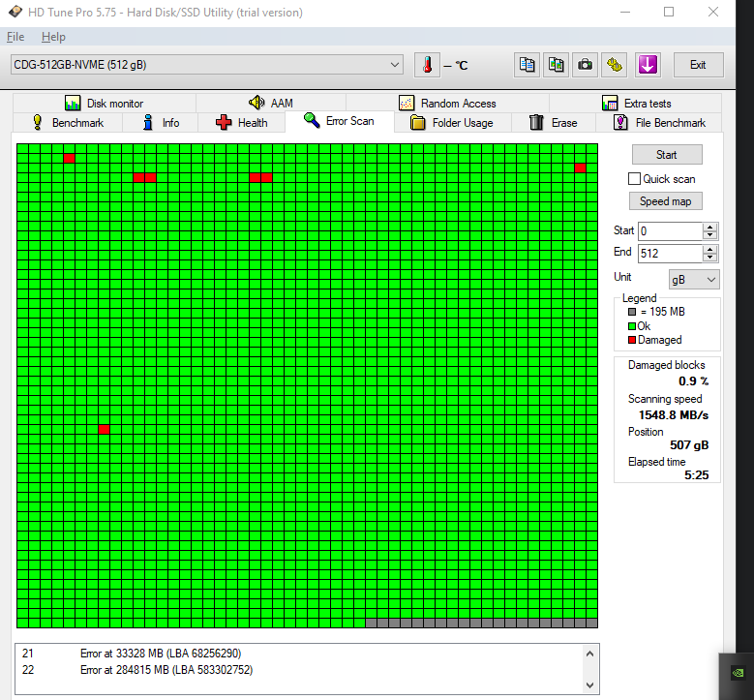Click the HD Tune Pro title bar app icon
The image size is (754, 700).
pyautogui.click(x=15, y=12)
